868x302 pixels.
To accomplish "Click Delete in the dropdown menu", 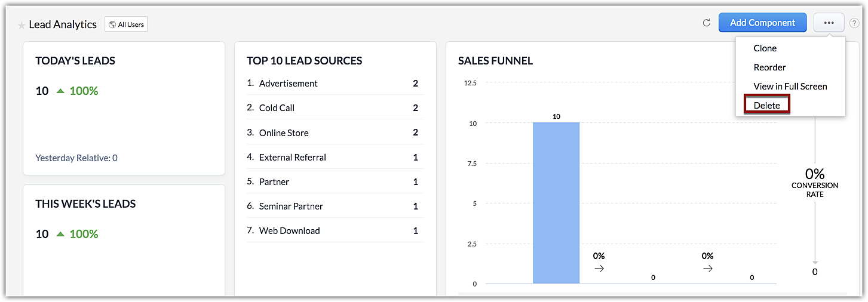I will click(x=767, y=105).
